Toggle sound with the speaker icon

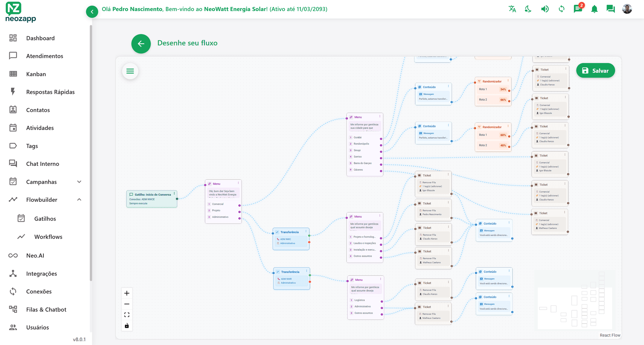click(545, 9)
